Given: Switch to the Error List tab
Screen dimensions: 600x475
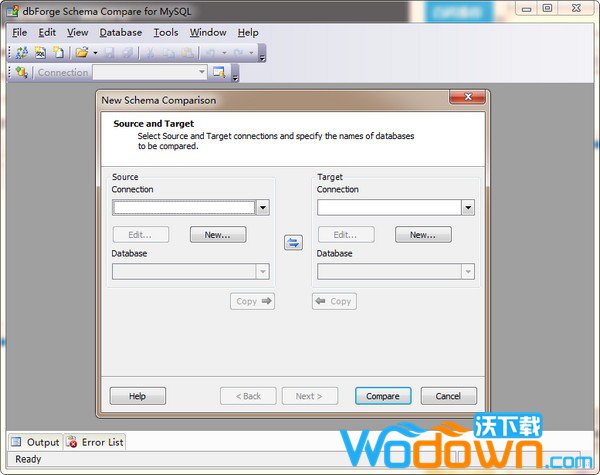Looking at the screenshot, I should 95,442.
